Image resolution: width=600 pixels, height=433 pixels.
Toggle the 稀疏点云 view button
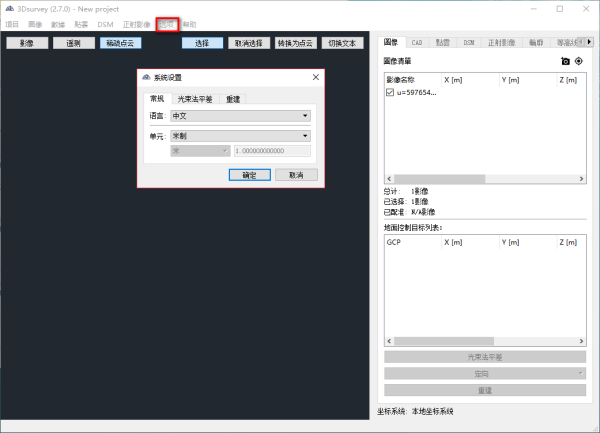pos(121,43)
